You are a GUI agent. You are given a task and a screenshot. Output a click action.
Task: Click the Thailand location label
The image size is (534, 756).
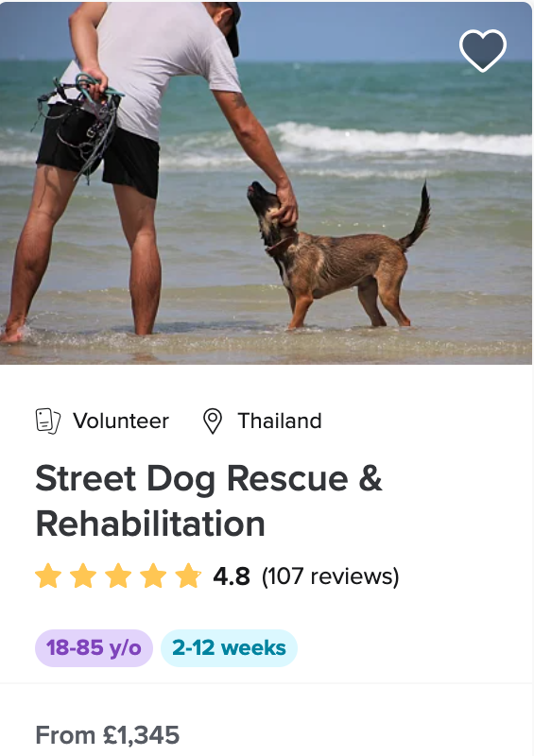pyautogui.click(x=280, y=421)
